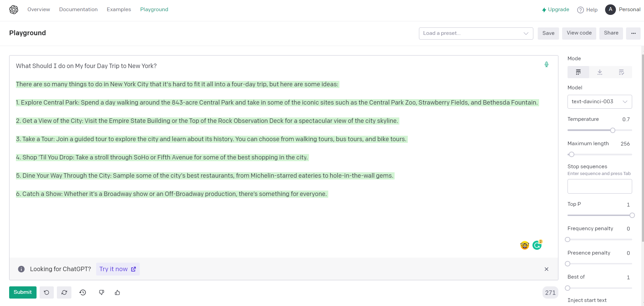Click the Stop sequences input field
The image size is (644, 306).
pos(599,186)
